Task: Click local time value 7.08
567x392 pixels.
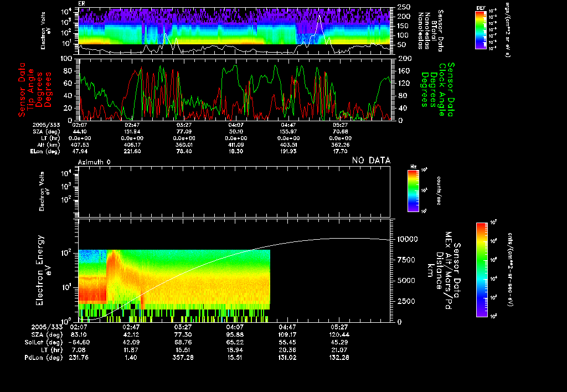Action: [x=79, y=350]
